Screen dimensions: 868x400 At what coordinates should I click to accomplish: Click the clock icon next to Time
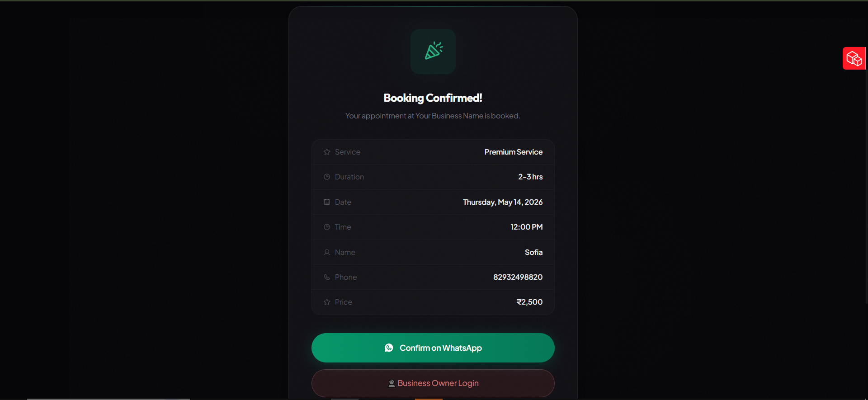point(327,227)
